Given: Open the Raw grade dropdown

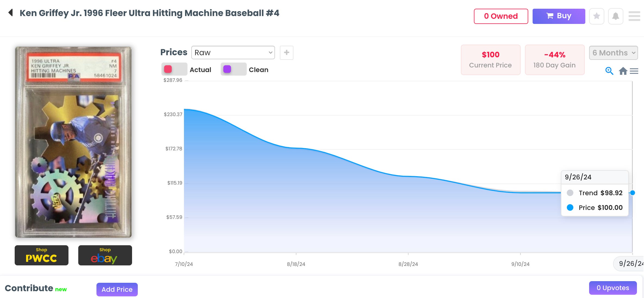Looking at the screenshot, I should (233, 52).
